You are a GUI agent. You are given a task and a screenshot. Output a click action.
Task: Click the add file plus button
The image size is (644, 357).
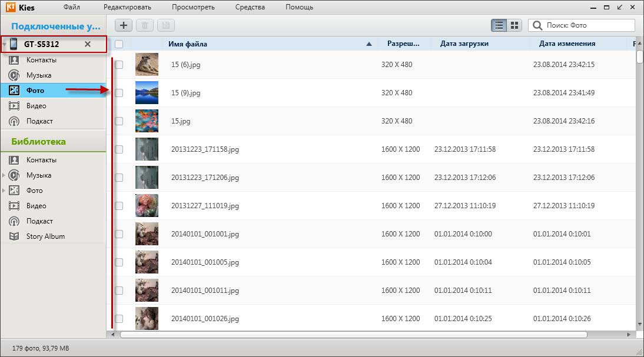[x=123, y=25]
